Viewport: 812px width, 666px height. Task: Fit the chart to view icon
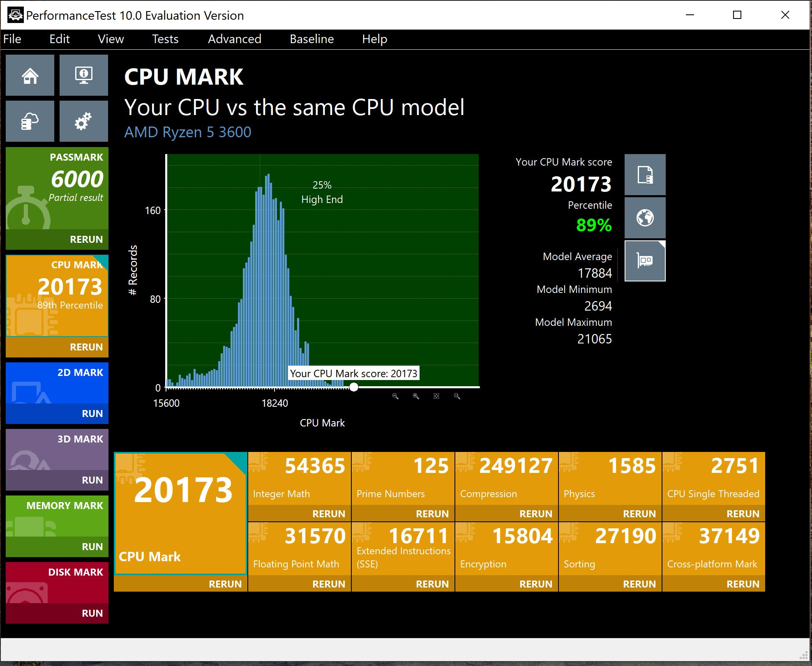[x=436, y=396]
